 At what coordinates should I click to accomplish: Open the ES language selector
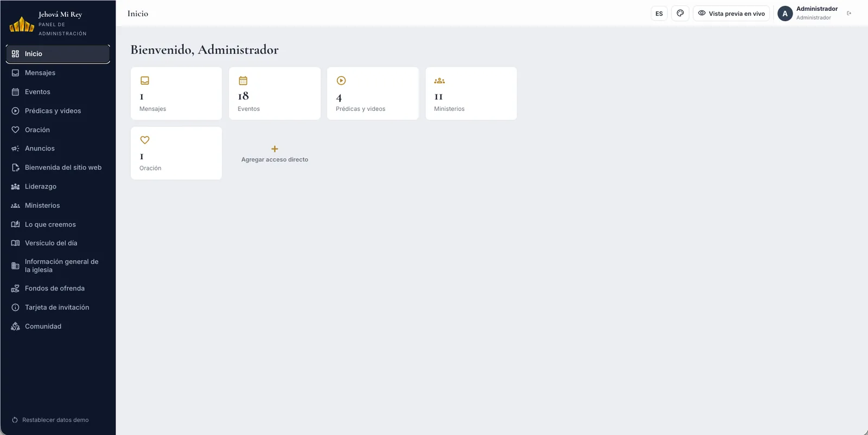pos(659,14)
